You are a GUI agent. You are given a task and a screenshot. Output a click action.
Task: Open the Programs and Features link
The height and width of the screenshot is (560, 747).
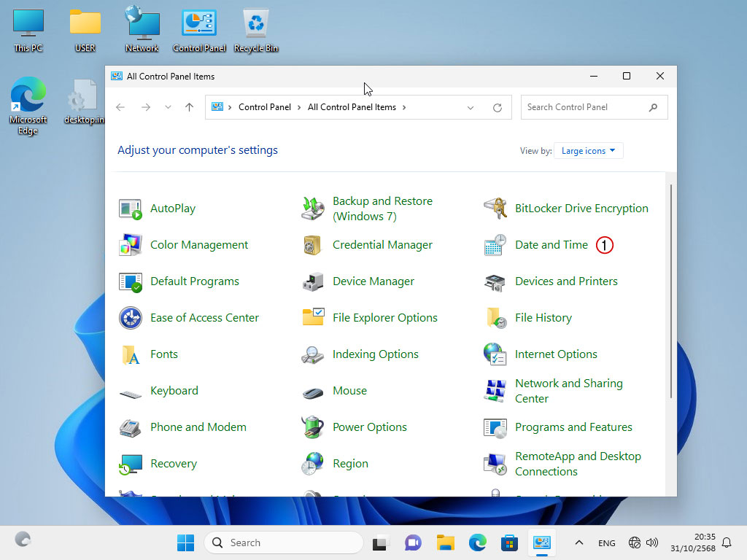click(x=573, y=427)
